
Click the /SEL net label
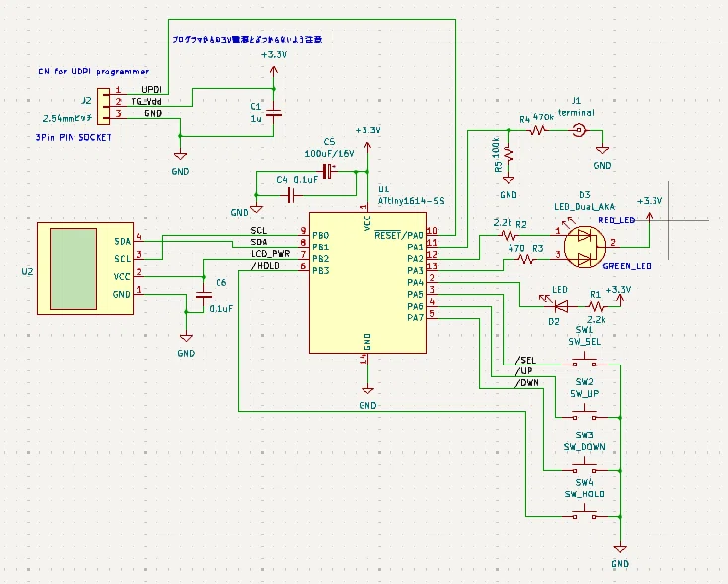point(525,360)
